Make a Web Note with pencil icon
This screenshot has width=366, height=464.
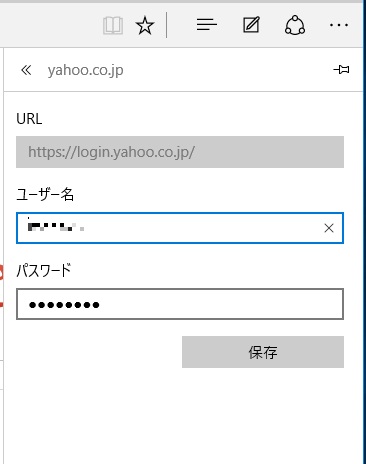251,25
